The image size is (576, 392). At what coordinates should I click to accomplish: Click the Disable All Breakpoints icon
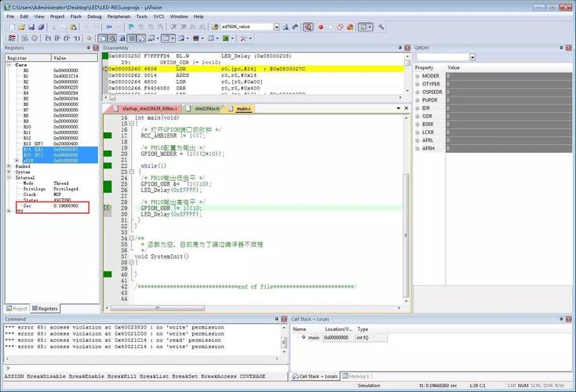[x=340, y=27]
